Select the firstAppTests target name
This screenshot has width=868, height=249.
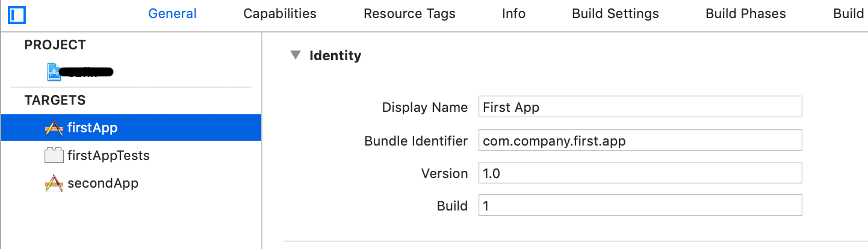coord(108,156)
